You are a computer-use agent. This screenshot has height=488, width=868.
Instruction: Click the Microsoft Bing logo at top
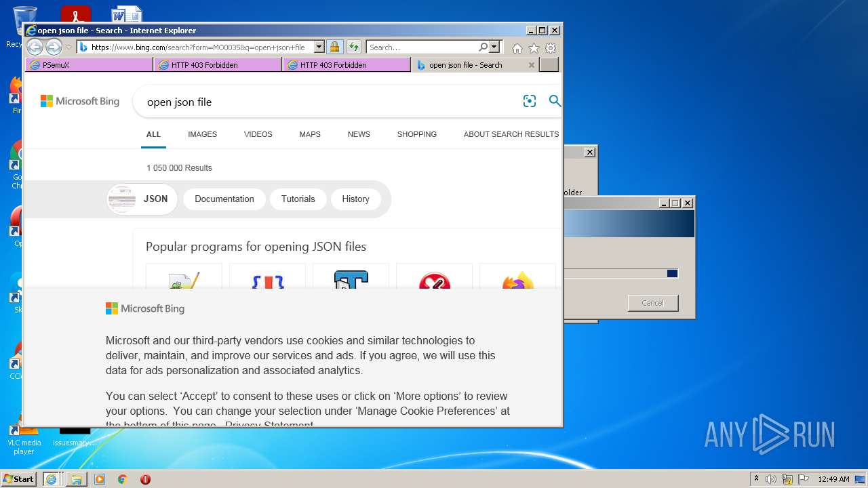[80, 101]
